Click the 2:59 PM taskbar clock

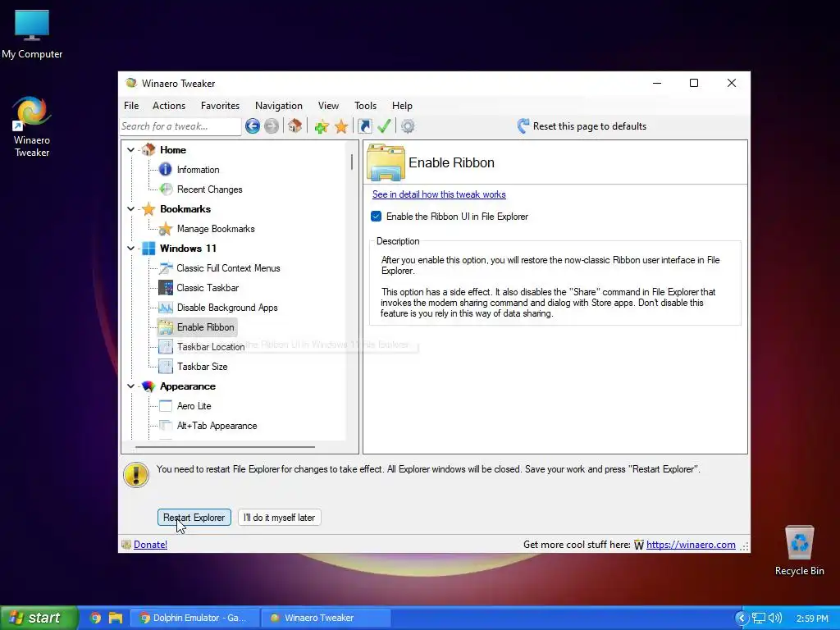812,619
